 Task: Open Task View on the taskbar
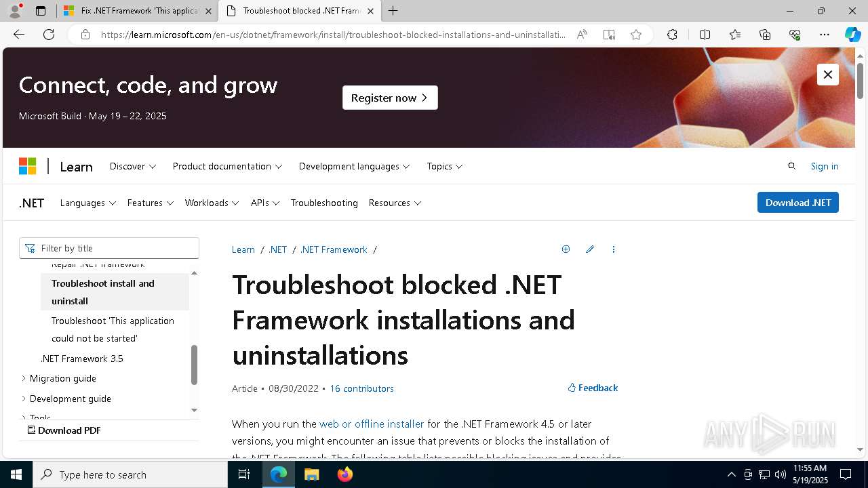point(244,474)
